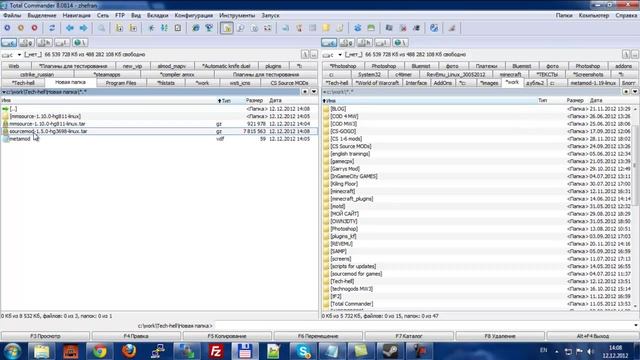Select drive g button in the left panel
Image resolution: width=640 pixels, height=360 pixels.
coord(27,42)
